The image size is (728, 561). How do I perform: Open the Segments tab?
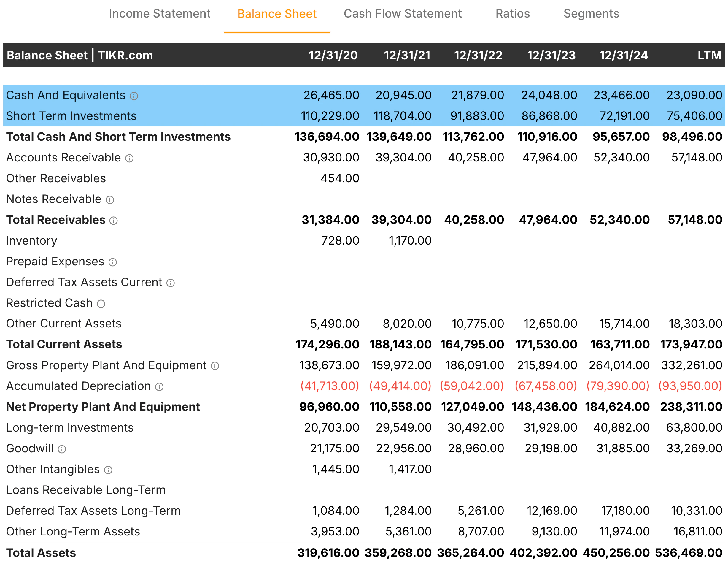pyautogui.click(x=591, y=14)
